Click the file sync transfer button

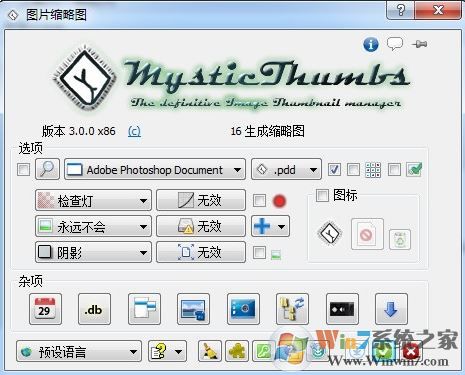coord(292,309)
